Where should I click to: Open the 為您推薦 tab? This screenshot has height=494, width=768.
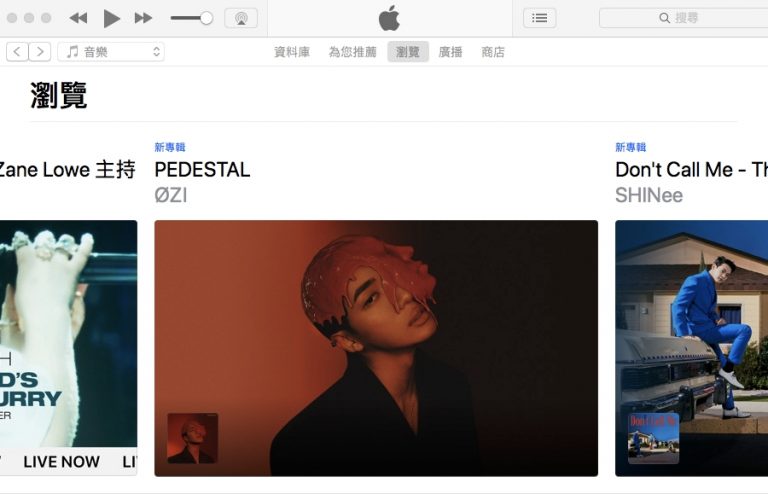tap(353, 52)
